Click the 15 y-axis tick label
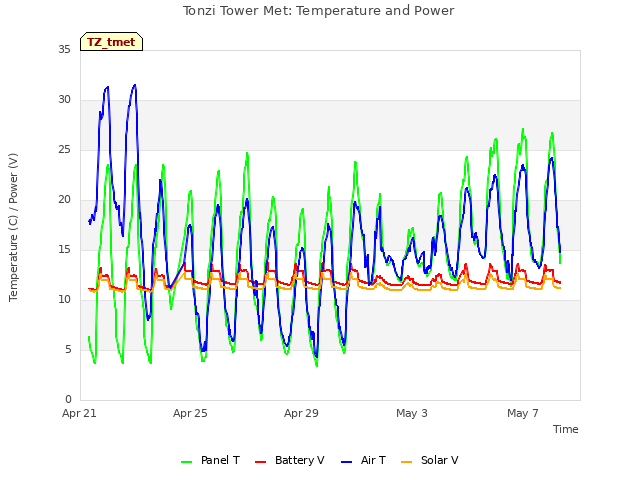The width and height of the screenshot is (640, 480). tap(64, 250)
